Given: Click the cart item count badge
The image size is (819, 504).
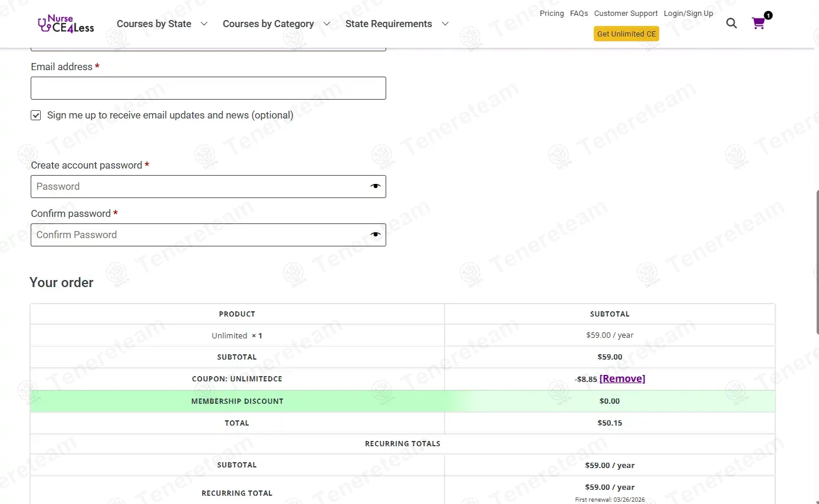Looking at the screenshot, I should (768, 15).
